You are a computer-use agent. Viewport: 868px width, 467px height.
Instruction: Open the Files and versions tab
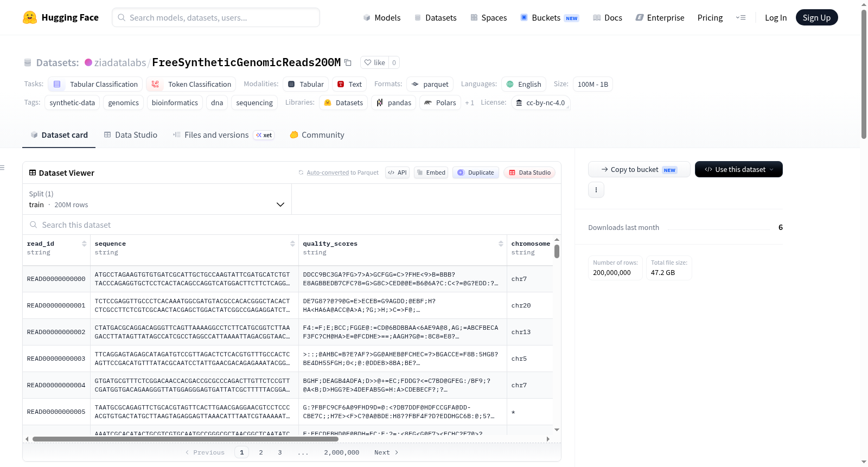click(x=223, y=135)
